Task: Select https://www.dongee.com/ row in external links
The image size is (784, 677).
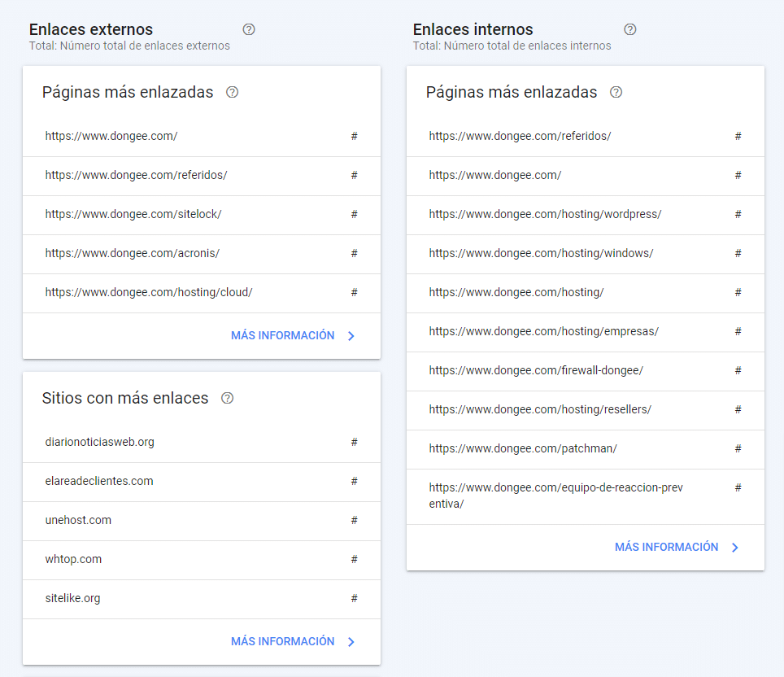Action: pyautogui.click(x=202, y=137)
